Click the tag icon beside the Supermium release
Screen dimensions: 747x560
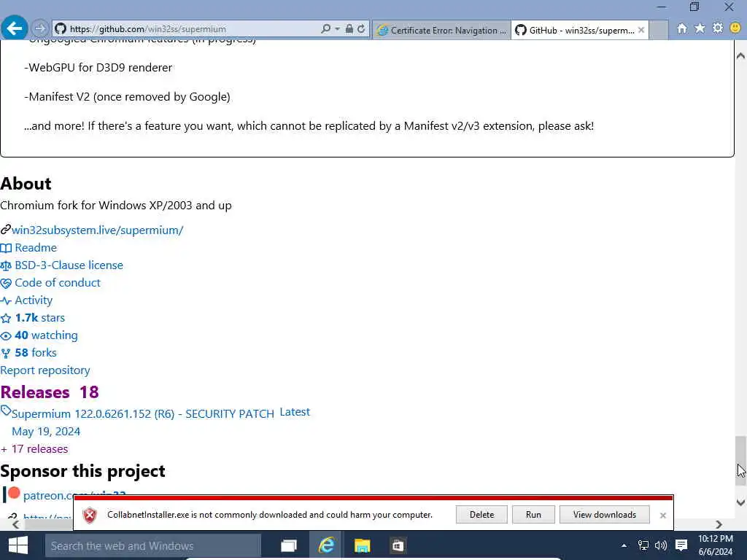click(5, 411)
